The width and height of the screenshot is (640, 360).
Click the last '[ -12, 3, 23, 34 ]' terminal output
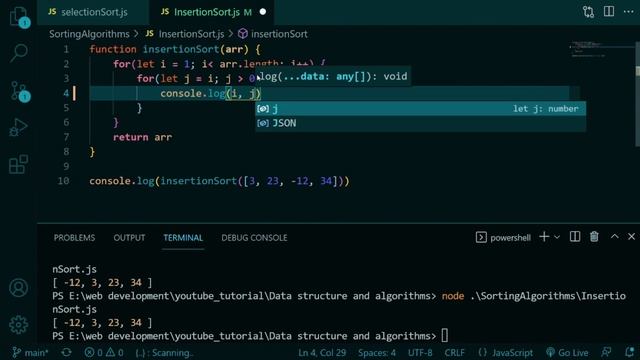(x=102, y=322)
